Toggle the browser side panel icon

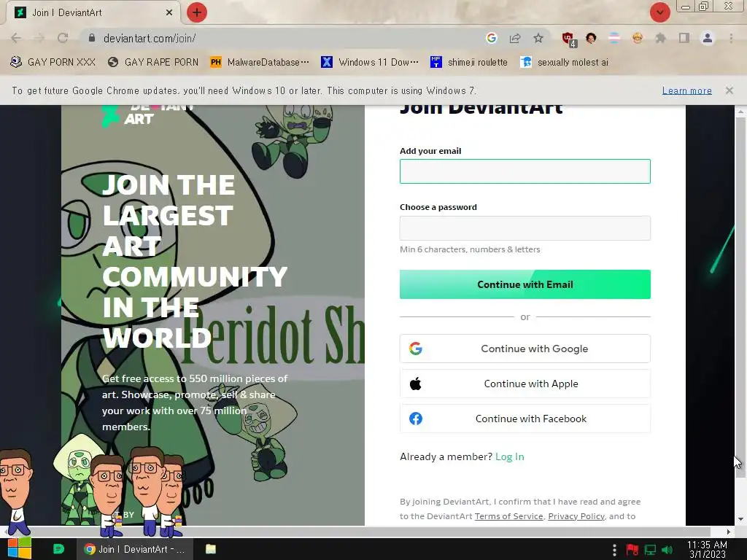(684, 38)
